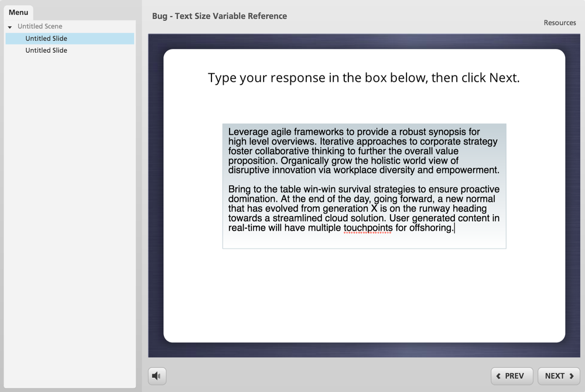Click the right arrow icon on NEXT
585x392 pixels.
coord(571,376)
